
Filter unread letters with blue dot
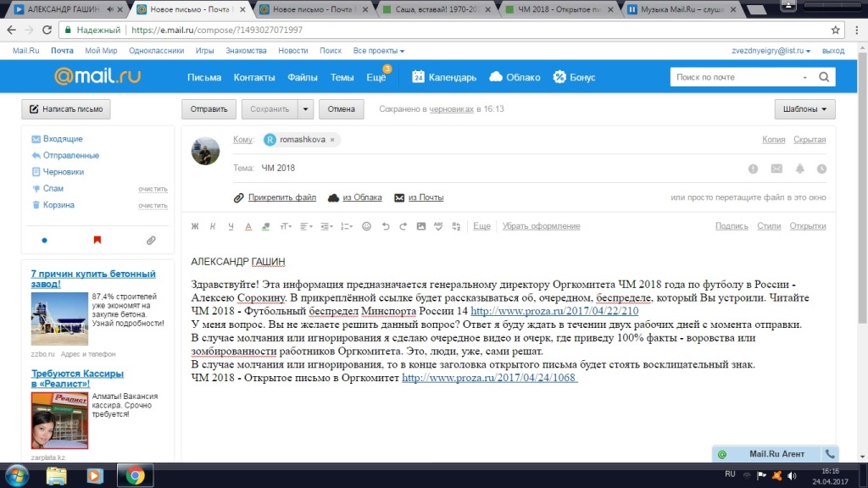click(x=44, y=240)
